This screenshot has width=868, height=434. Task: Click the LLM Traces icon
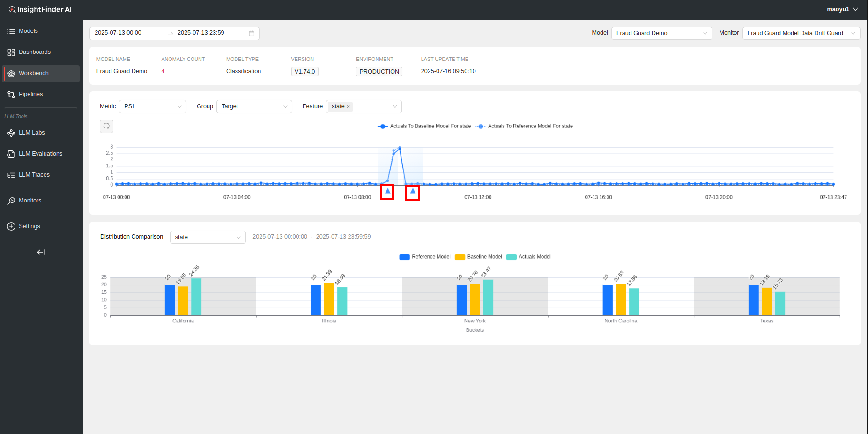[x=11, y=175]
